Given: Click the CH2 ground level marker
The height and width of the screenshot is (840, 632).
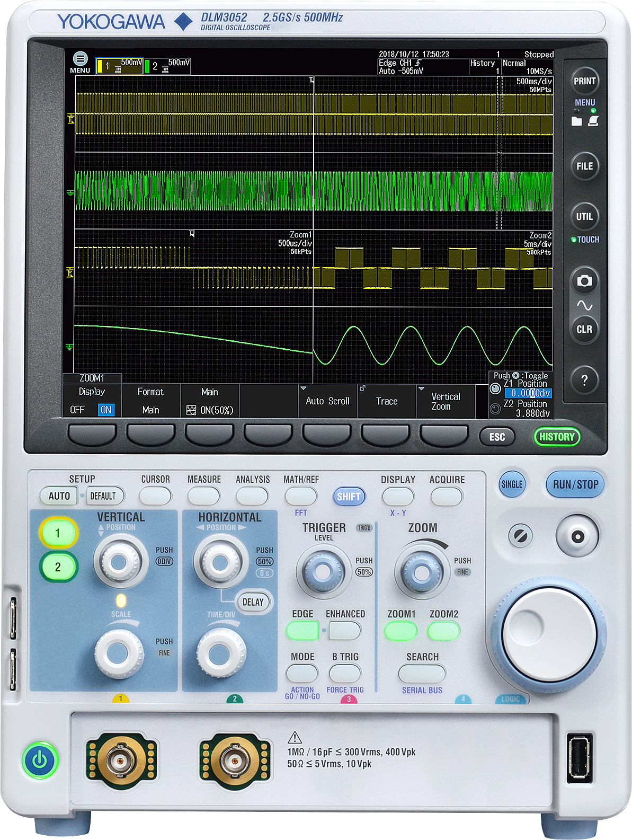Looking at the screenshot, I should point(70,193).
